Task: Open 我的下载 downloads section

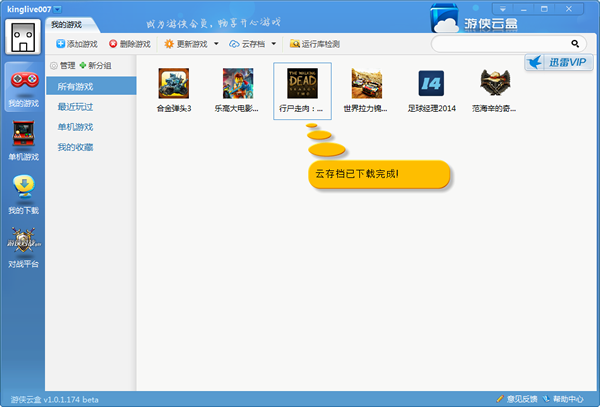Action: [x=24, y=194]
